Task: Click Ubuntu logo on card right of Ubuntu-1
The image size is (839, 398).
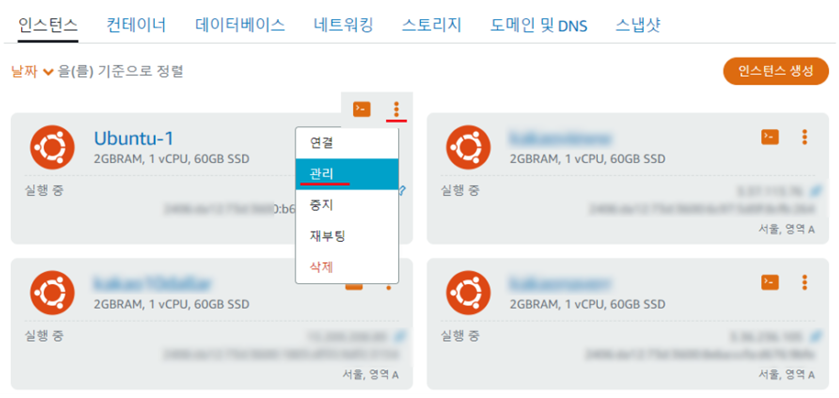Action: [x=468, y=147]
